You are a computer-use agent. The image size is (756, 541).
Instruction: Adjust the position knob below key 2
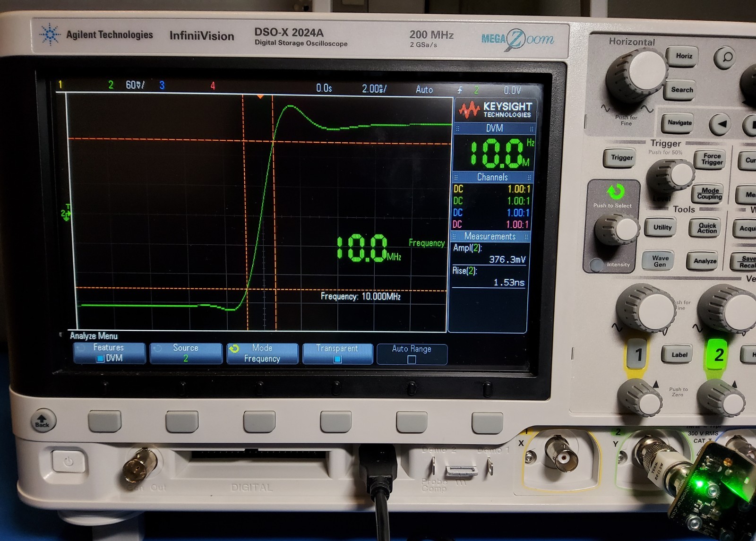[720, 399]
